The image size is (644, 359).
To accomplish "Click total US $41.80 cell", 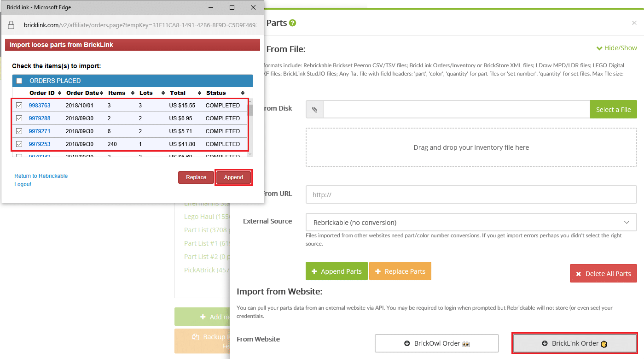I will click(182, 144).
